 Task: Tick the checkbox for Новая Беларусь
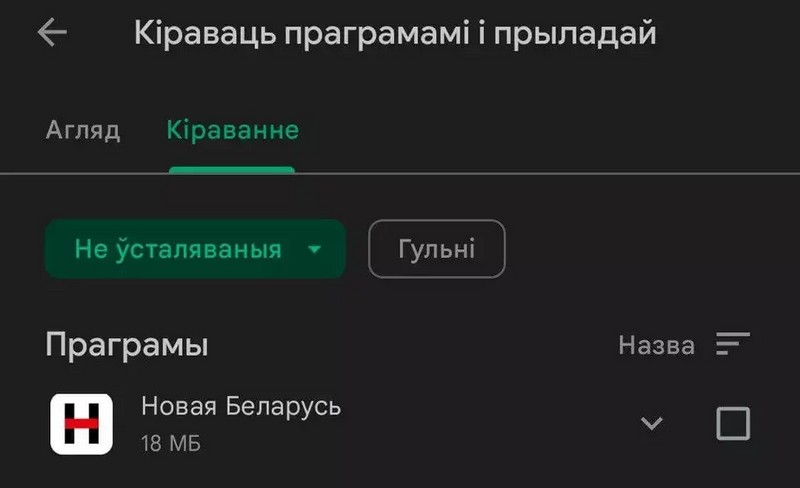(733, 423)
